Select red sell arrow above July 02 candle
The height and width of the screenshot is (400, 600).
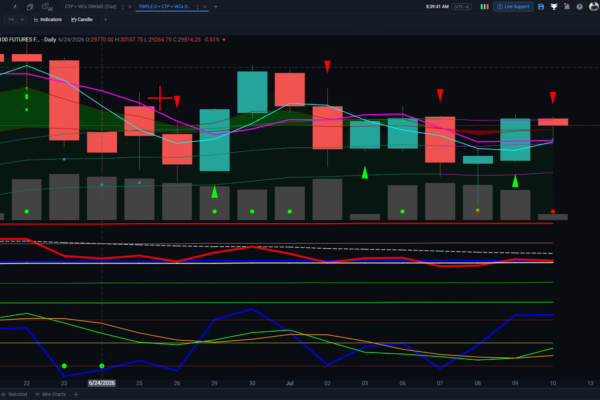(x=327, y=66)
